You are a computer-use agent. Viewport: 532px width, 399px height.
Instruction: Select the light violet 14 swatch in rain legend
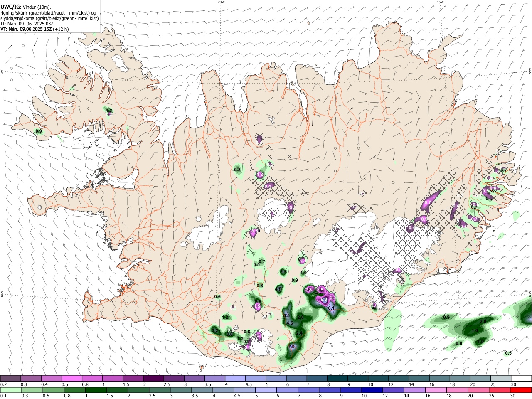[415, 390]
